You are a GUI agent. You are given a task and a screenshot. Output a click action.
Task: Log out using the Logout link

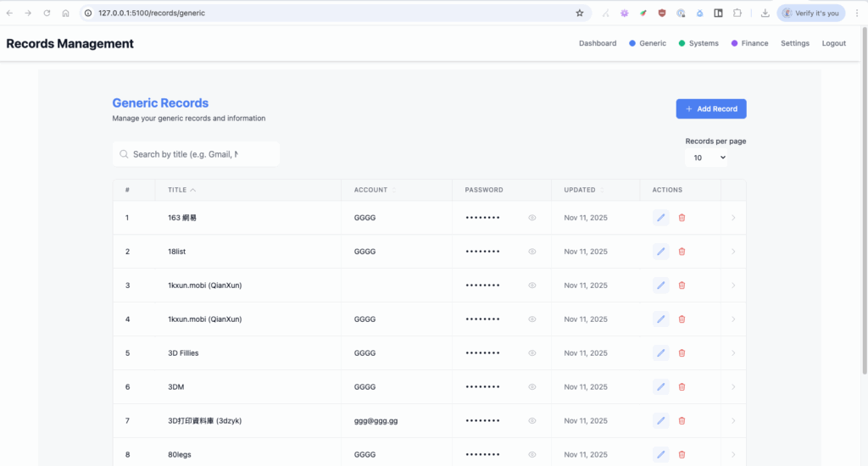click(833, 43)
